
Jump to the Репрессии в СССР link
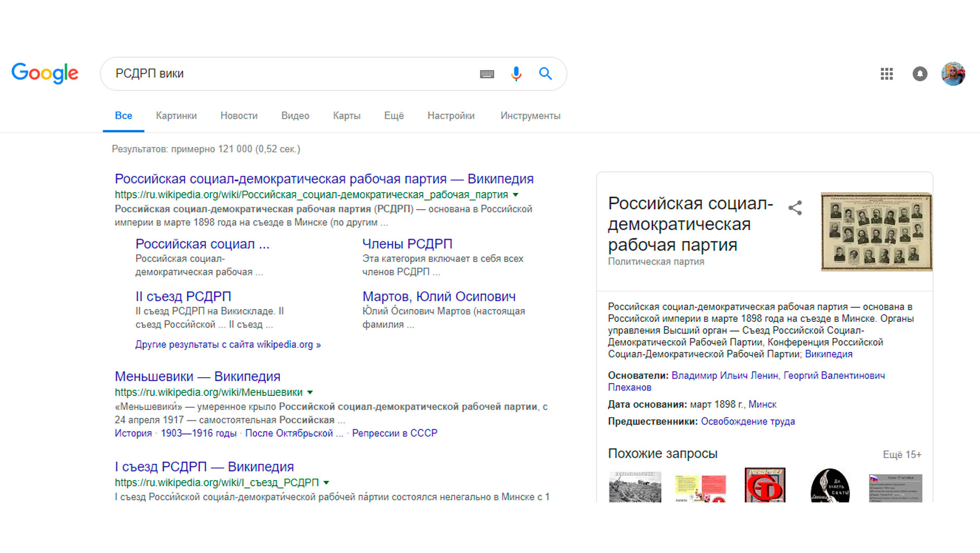coord(395,433)
